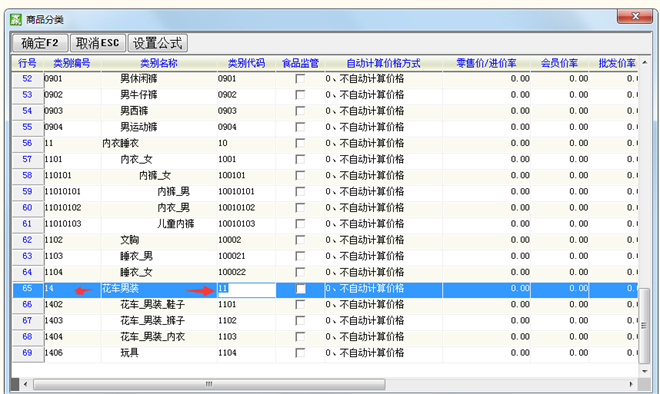Image resolution: width=660 pixels, height=394 pixels.
Task: Select the 花车_男装_内衣 name cell
Action: click(159, 337)
